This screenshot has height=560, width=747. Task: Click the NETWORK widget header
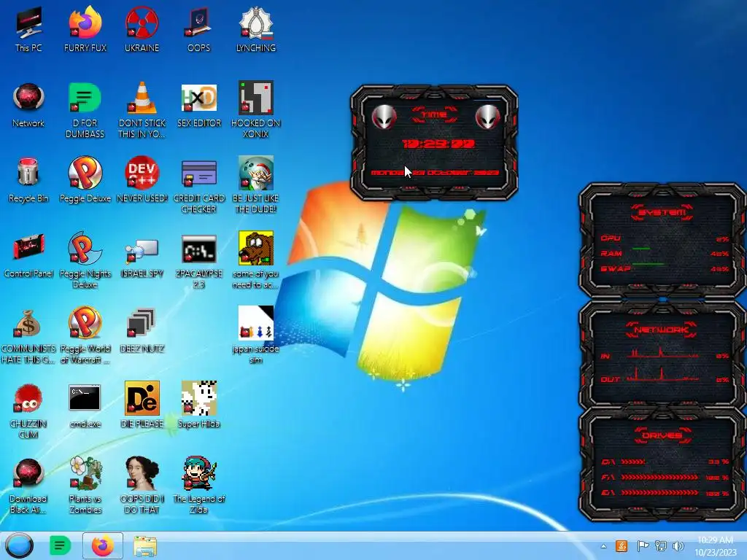(662, 329)
